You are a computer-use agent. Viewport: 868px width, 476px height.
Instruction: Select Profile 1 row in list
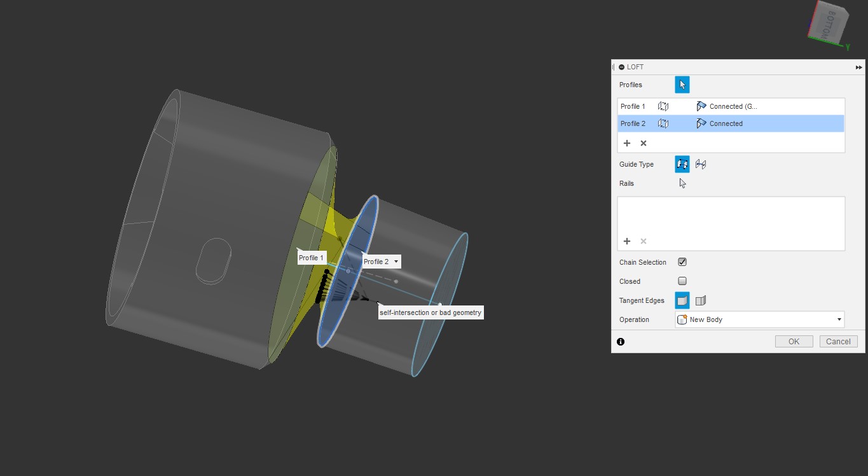coord(731,106)
